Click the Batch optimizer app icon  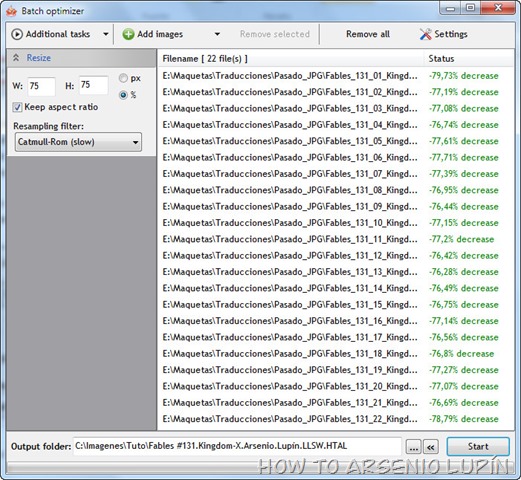coord(12,12)
